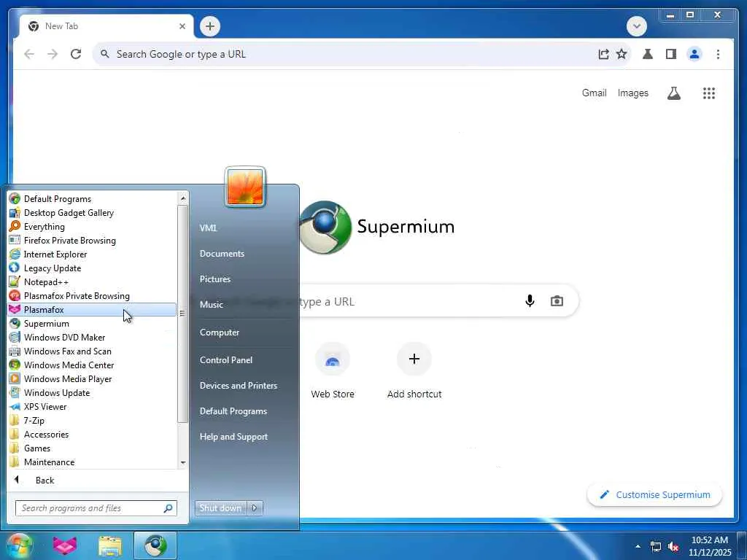Focus the Search programs and files box
The image size is (747, 560).
click(x=96, y=508)
